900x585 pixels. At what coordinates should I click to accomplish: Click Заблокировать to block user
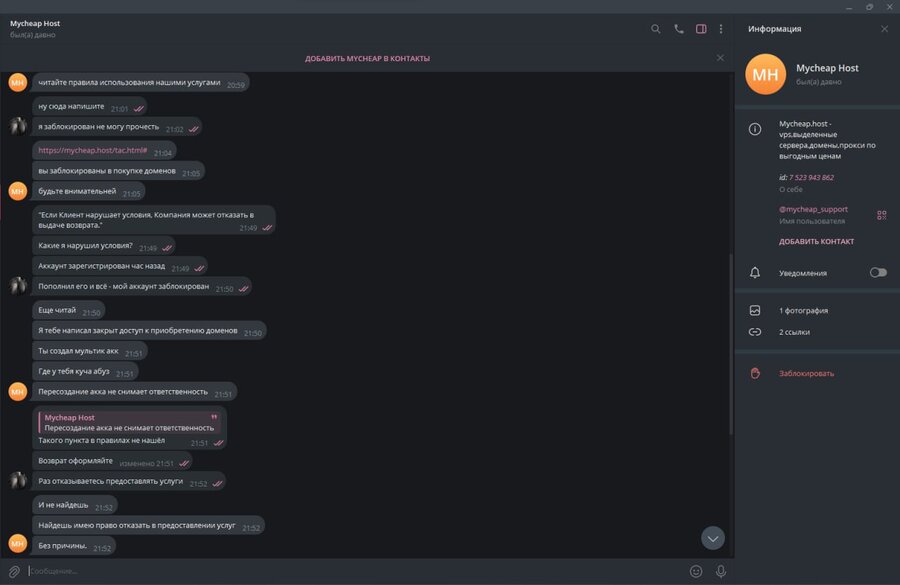tap(806, 374)
